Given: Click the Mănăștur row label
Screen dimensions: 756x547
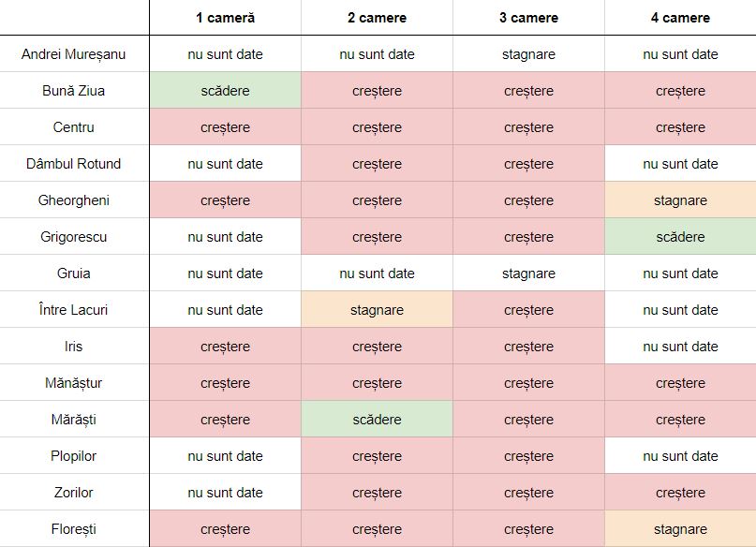Looking at the screenshot, I should (73, 383).
